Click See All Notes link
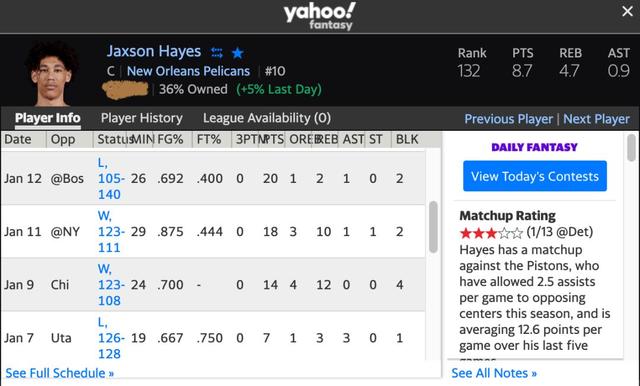 pos(494,373)
